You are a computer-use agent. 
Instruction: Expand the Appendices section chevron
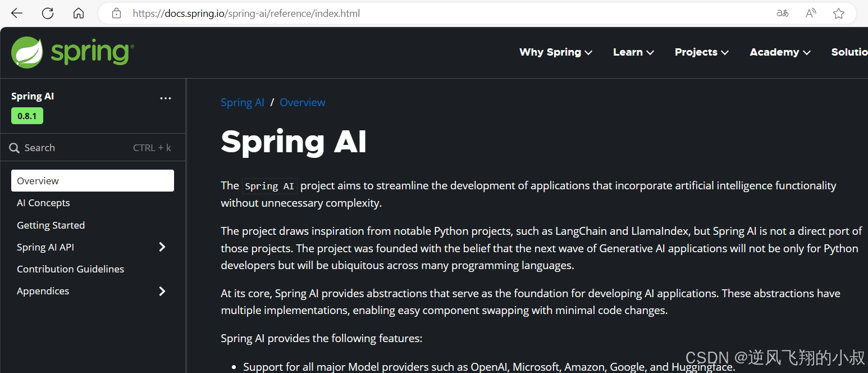point(162,291)
